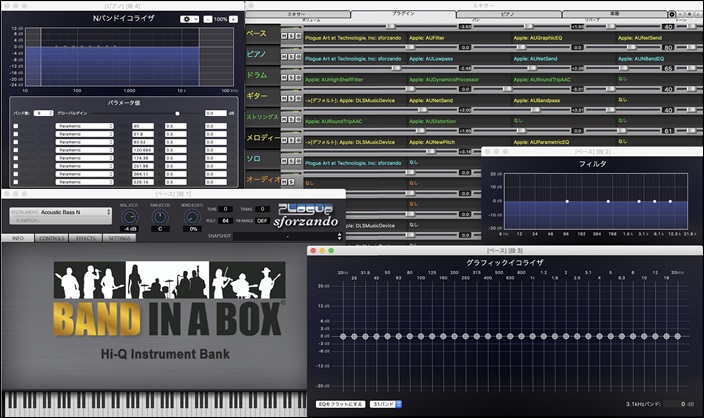Open the 31バンド dropdown in graphic EQ
Image resolution: width=704 pixels, height=418 pixels.
386,404
